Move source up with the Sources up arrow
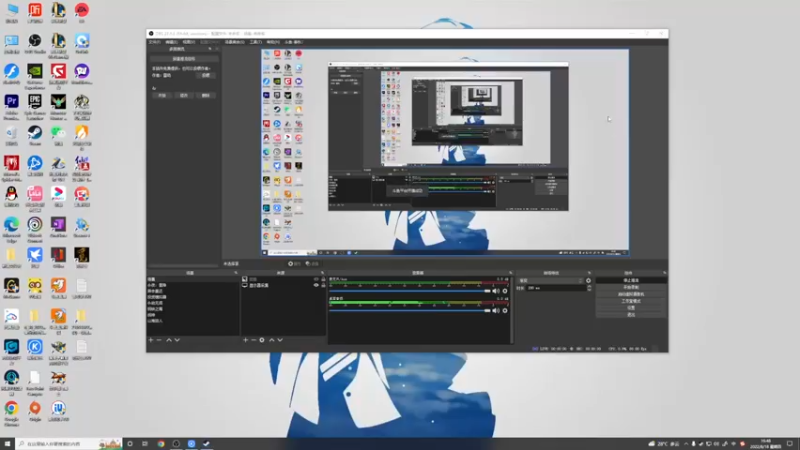Screen dimensions: 800x450 coord(271,340)
